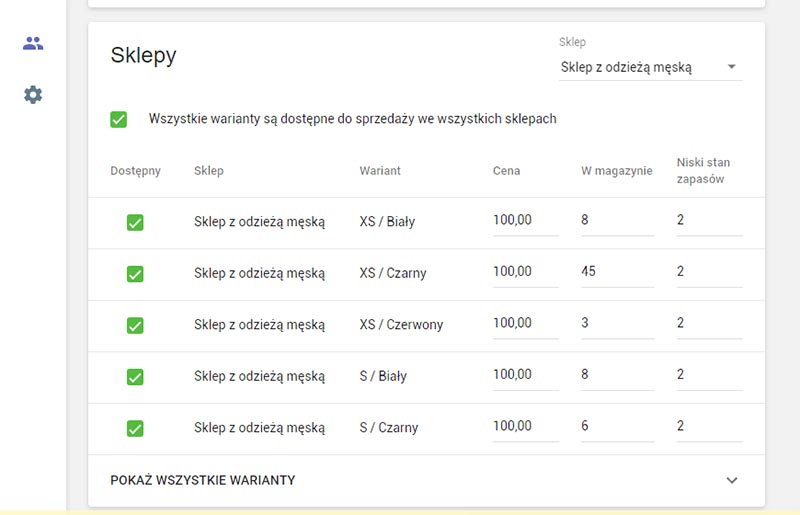Uncheck availability for S / Biały variant

135,377
